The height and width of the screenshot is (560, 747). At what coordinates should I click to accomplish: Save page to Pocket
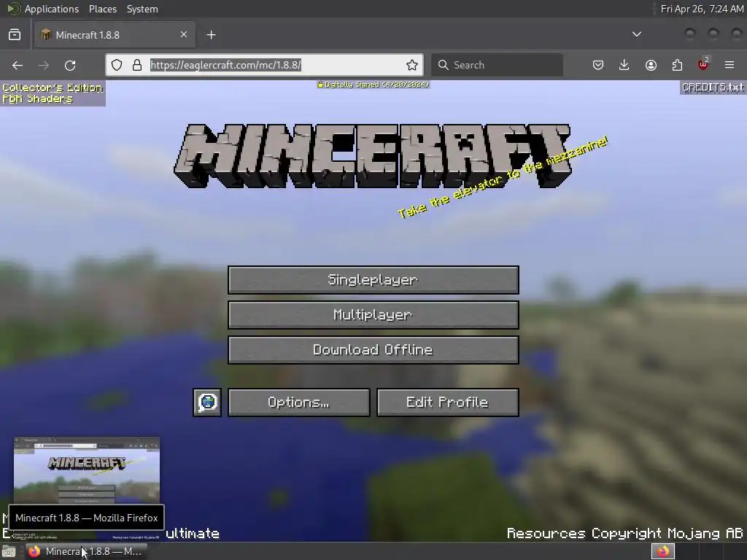(598, 65)
